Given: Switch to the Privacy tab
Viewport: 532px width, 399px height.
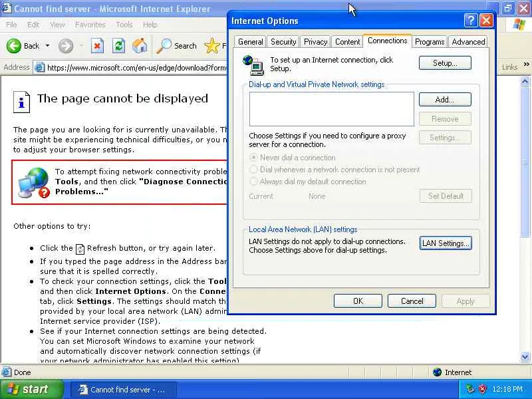Looking at the screenshot, I should pos(315,42).
